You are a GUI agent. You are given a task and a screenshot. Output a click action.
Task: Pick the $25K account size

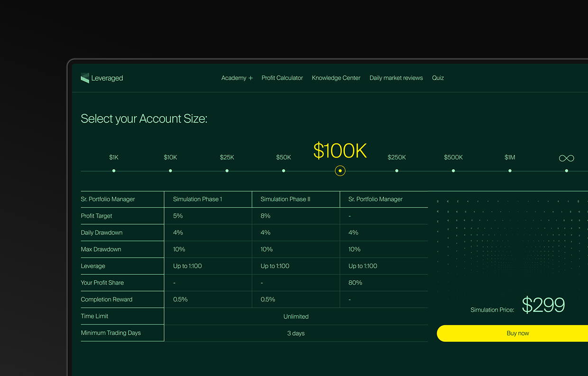pyautogui.click(x=227, y=170)
